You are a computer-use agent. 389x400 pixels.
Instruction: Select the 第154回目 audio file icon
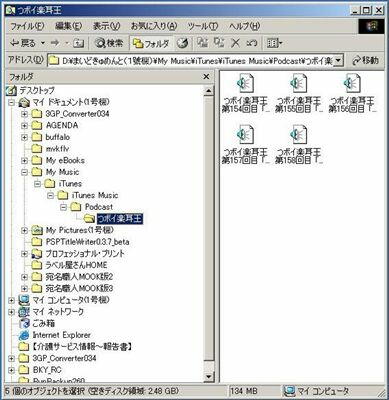click(x=245, y=84)
